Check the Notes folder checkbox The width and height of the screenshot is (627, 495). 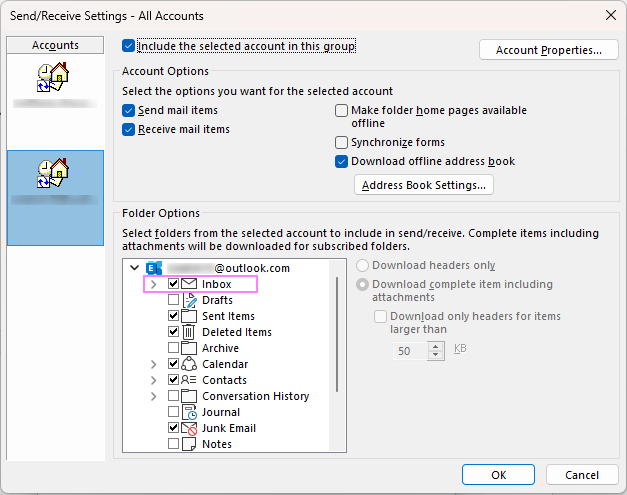click(x=173, y=443)
